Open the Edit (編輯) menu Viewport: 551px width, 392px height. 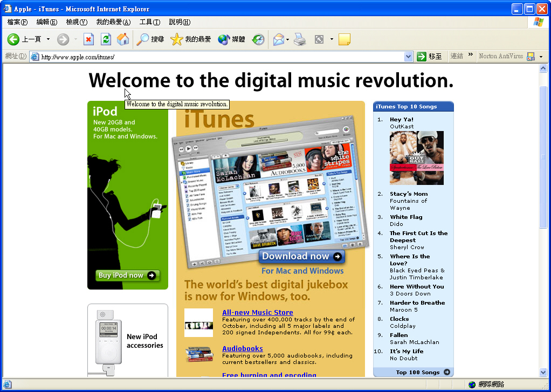(x=47, y=22)
